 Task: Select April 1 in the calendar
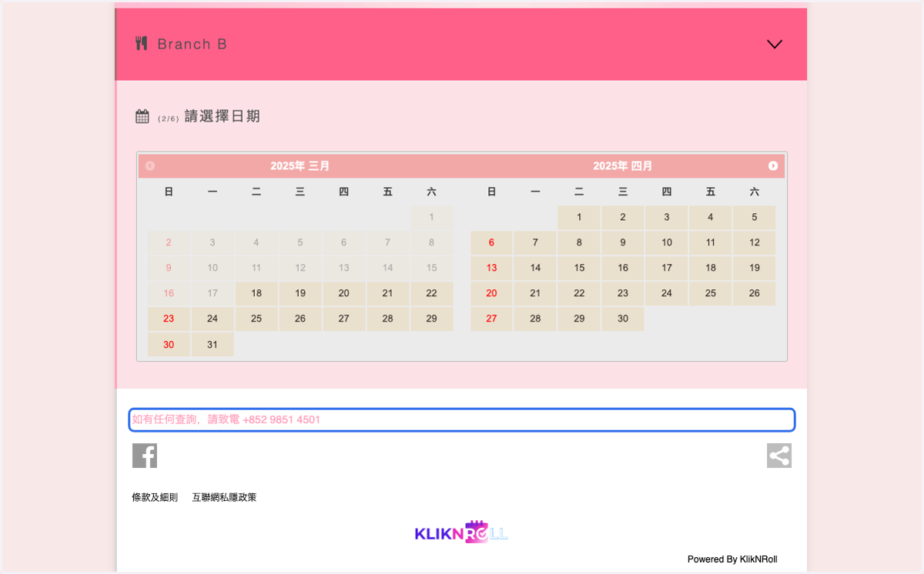579,217
